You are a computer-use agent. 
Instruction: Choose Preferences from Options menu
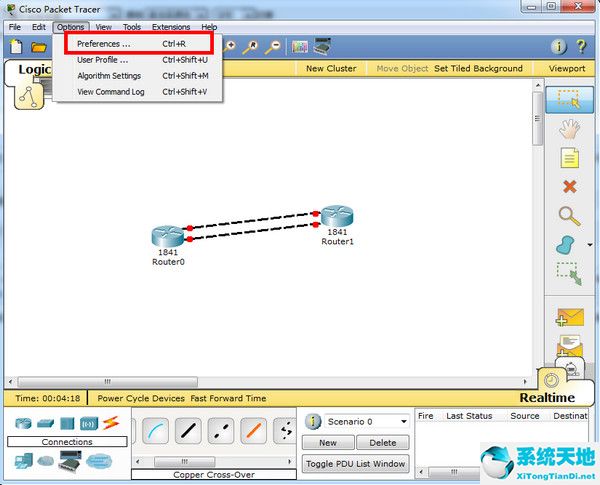138,44
